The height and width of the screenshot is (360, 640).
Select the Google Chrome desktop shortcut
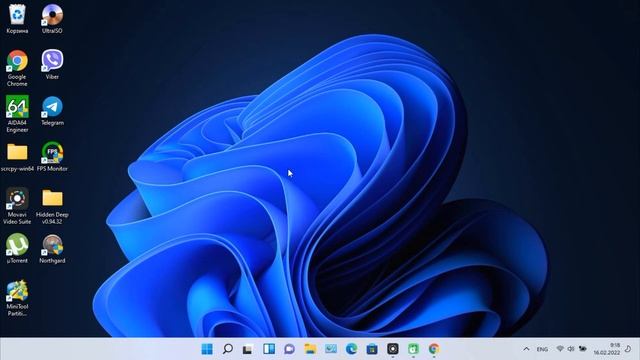(17, 68)
